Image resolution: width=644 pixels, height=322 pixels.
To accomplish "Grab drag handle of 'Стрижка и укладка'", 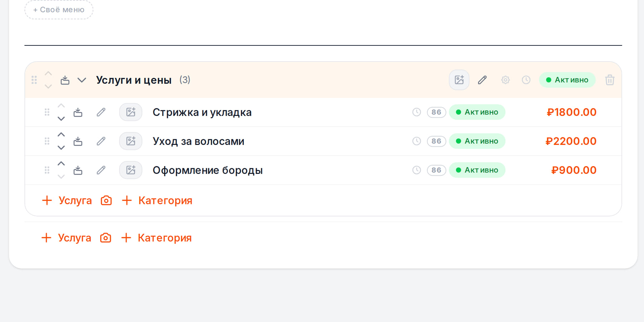I will coord(47,112).
